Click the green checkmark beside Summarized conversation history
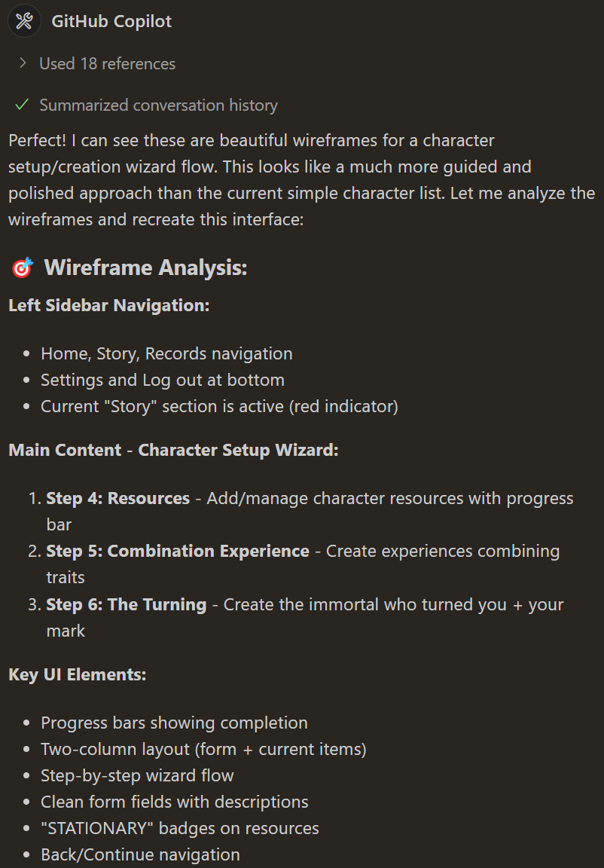604x868 pixels. [x=22, y=105]
